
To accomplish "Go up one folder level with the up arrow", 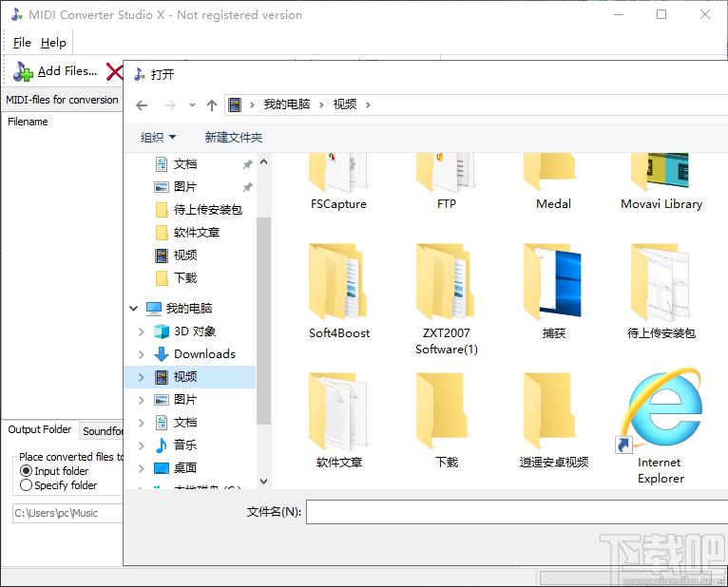I will [x=212, y=105].
